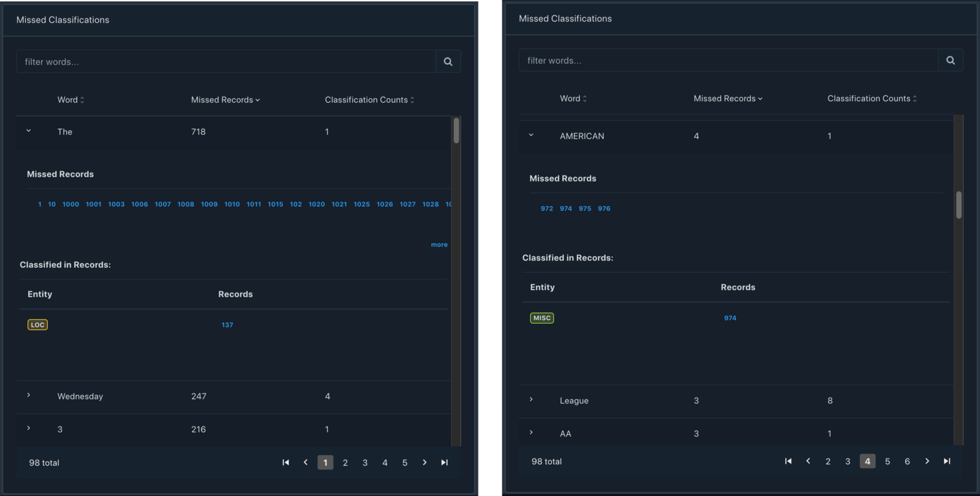Viewport: 980px width, 496px height.
Task: Go to previous page in left panel
Action: click(x=306, y=462)
